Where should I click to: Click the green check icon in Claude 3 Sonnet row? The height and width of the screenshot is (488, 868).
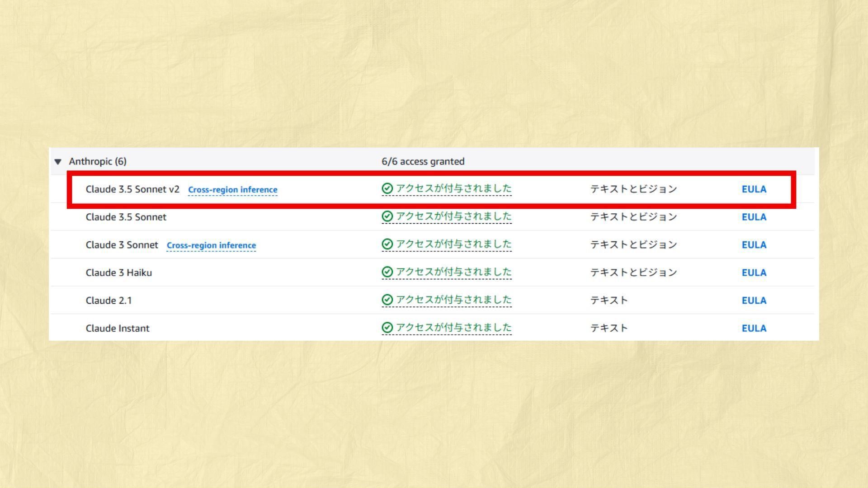click(x=387, y=244)
